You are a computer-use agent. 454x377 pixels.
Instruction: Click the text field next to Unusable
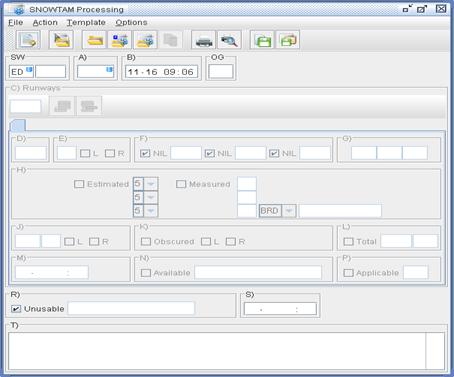click(131, 308)
